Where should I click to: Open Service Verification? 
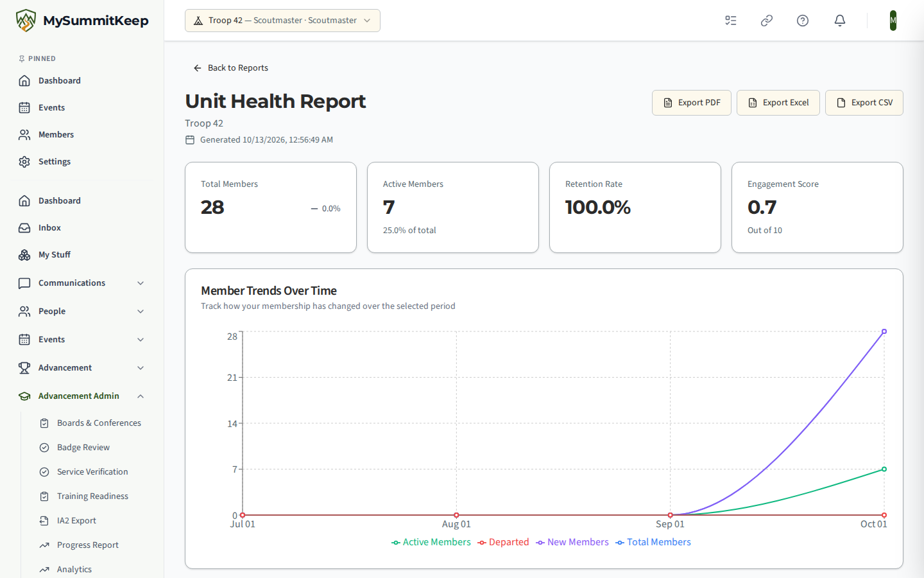92,471
